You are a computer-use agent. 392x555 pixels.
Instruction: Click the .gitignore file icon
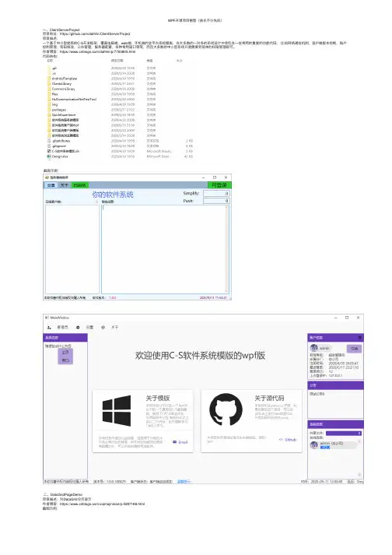(49, 146)
